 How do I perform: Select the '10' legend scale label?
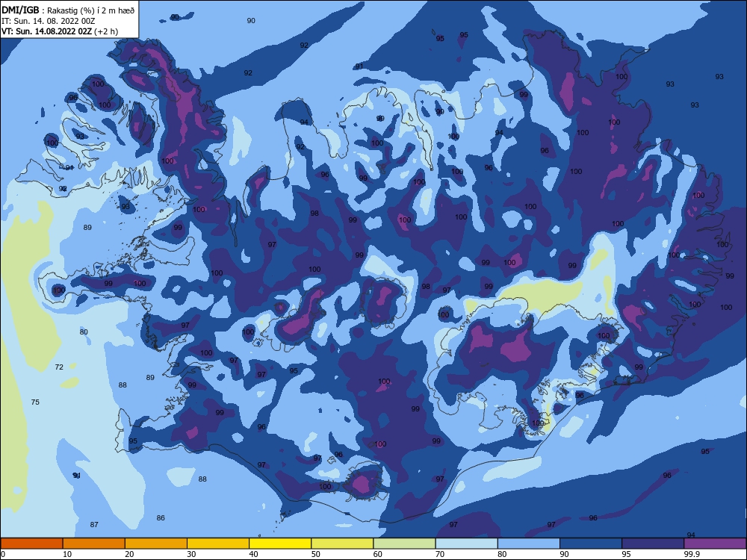67,554
